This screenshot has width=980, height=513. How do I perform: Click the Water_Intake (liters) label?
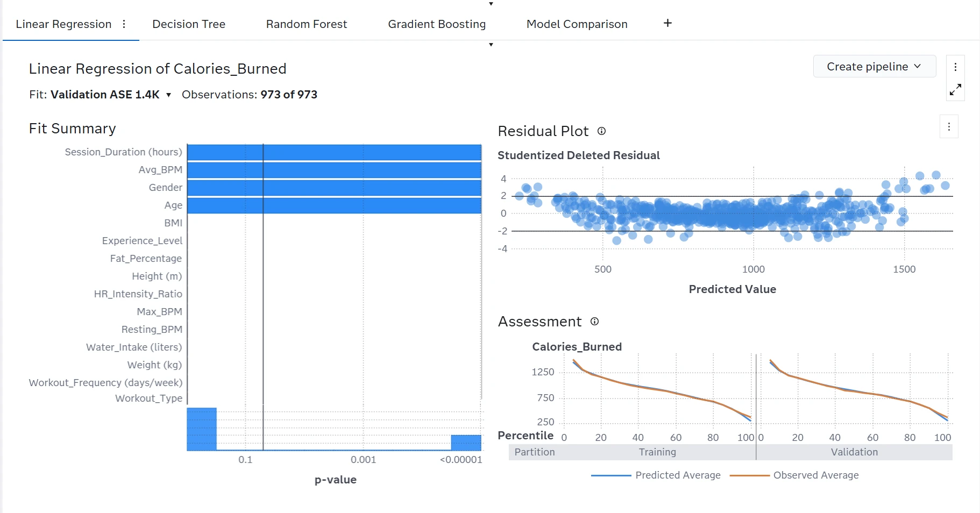pos(134,347)
